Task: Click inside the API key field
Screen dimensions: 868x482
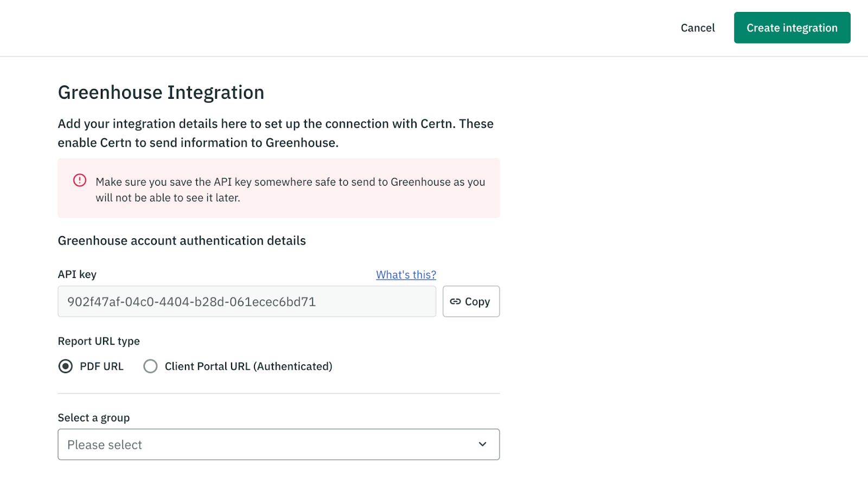Action: (246, 302)
